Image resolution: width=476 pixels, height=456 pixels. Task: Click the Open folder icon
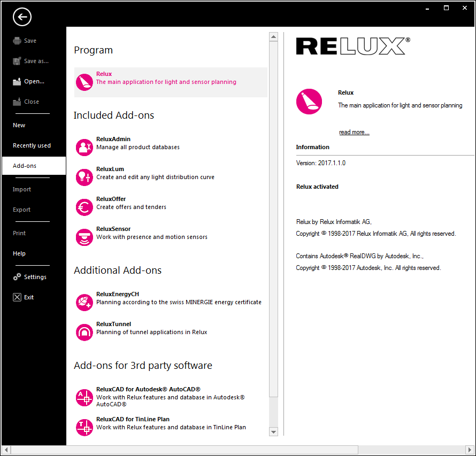click(17, 81)
